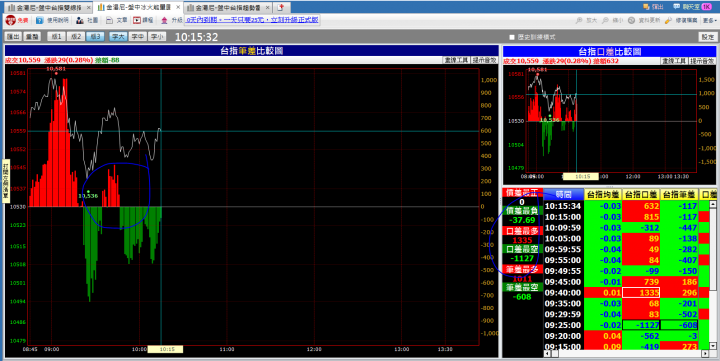This screenshot has height=361, width=720.
Task: Select layout 版1
Action: [x=56, y=37]
